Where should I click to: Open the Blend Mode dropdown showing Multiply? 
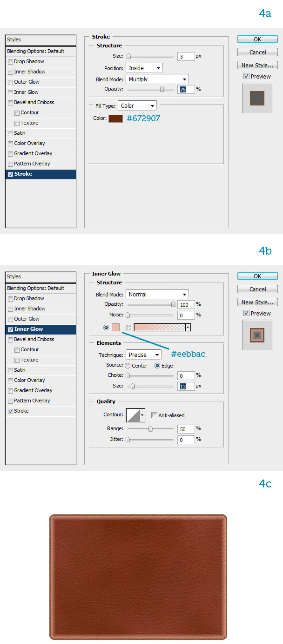tap(157, 79)
